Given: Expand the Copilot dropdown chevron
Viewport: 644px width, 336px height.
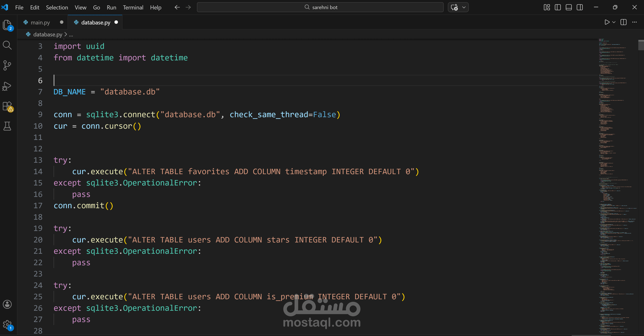Looking at the screenshot, I should tap(464, 7).
